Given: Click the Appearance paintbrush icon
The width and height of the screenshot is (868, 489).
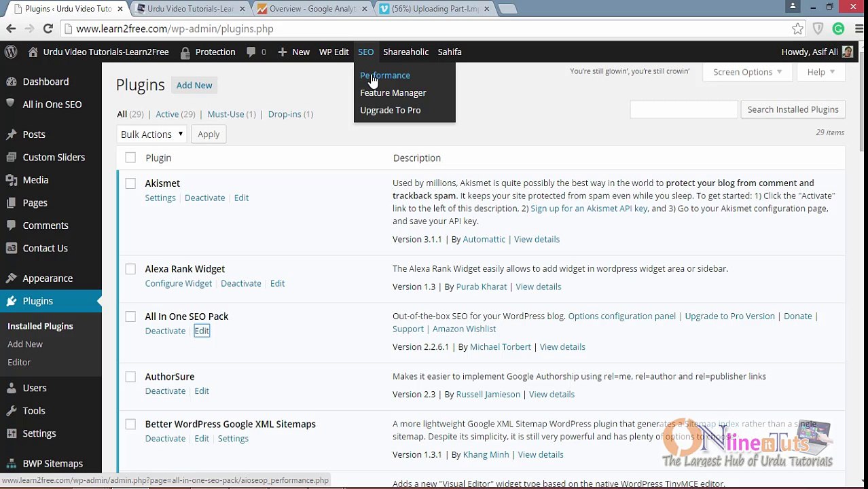Looking at the screenshot, I should (x=11, y=278).
